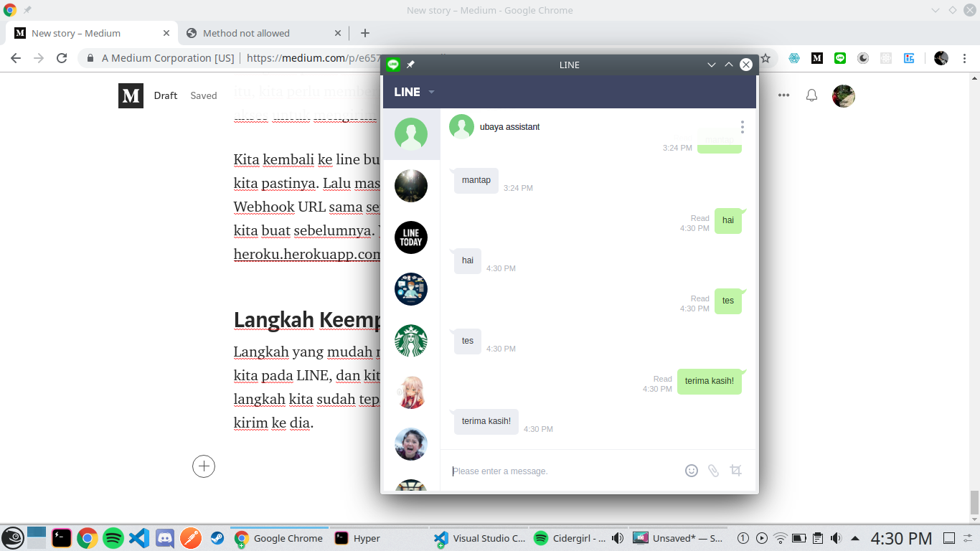Viewport: 980px width, 551px height.
Task: Show hidden tray icons near the clock
Action: (854, 537)
